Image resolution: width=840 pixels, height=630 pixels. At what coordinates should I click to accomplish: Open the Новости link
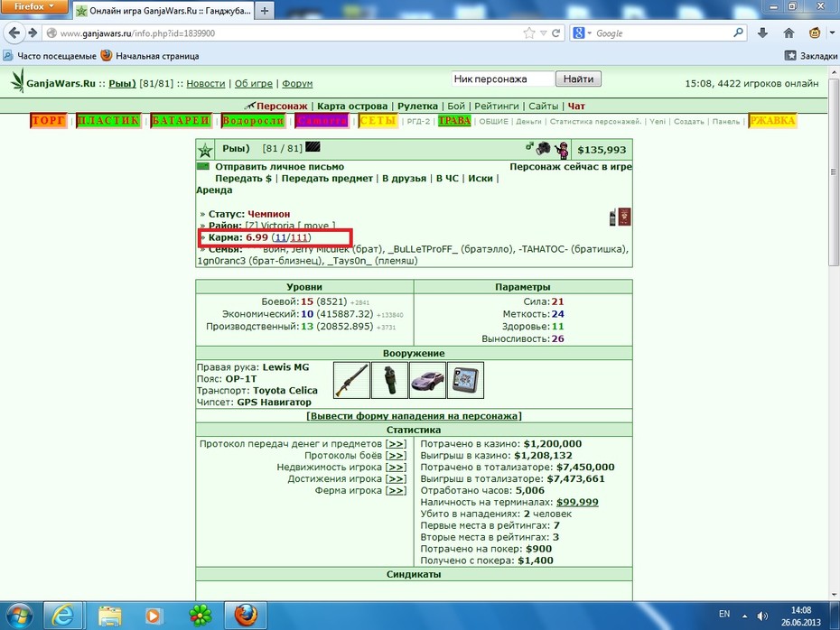(x=206, y=84)
